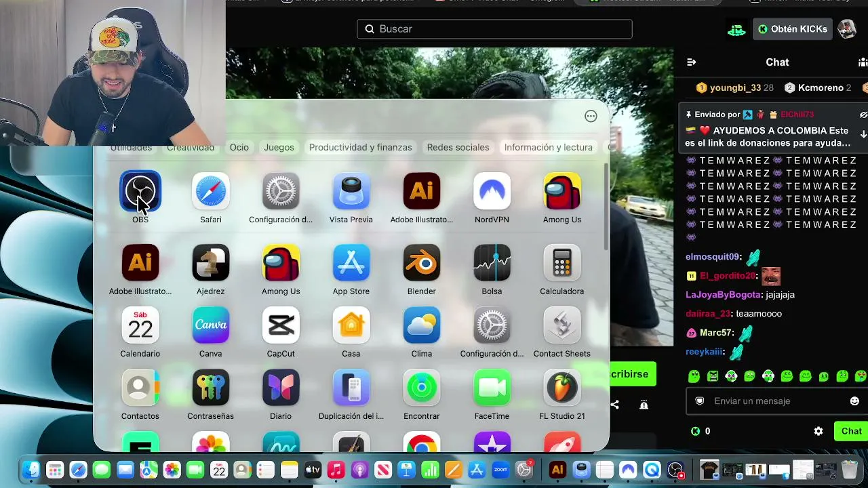Open Apple TV in the Dock
Image resolution: width=868 pixels, height=488 pixels.
pos(313,470)
